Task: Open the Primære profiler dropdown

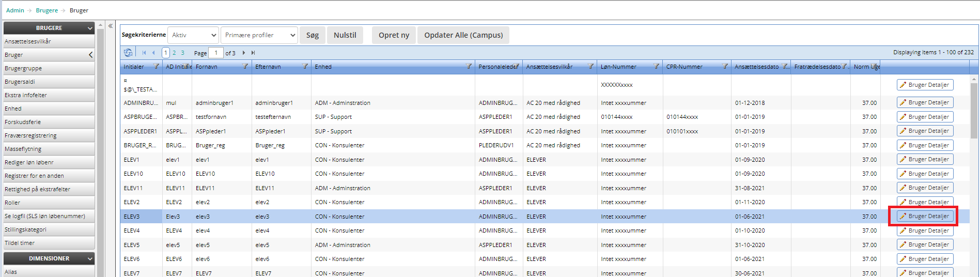Action: point(259,35)
